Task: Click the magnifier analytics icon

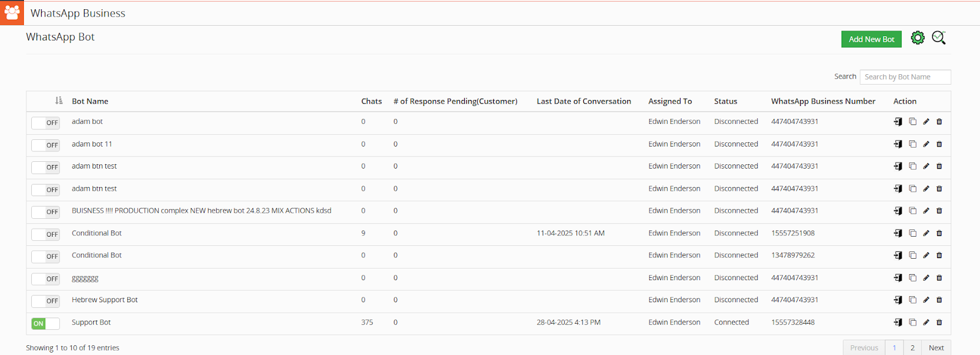Action: point(939,38)
